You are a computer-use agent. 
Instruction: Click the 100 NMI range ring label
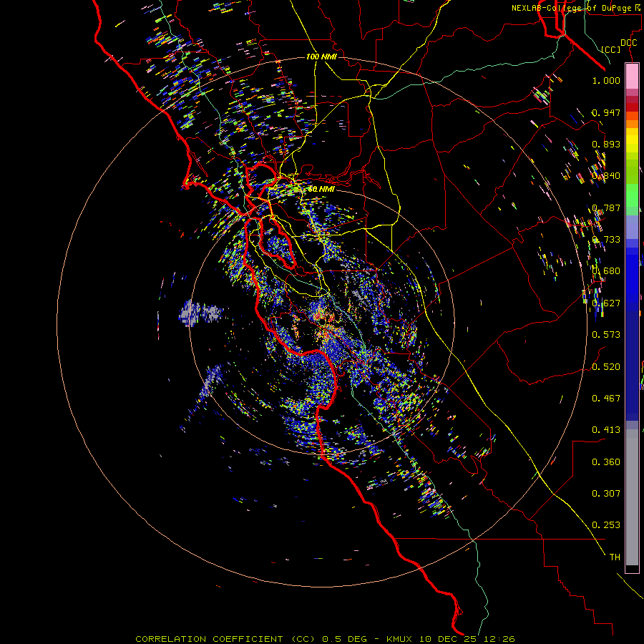[x=321, y=57]
